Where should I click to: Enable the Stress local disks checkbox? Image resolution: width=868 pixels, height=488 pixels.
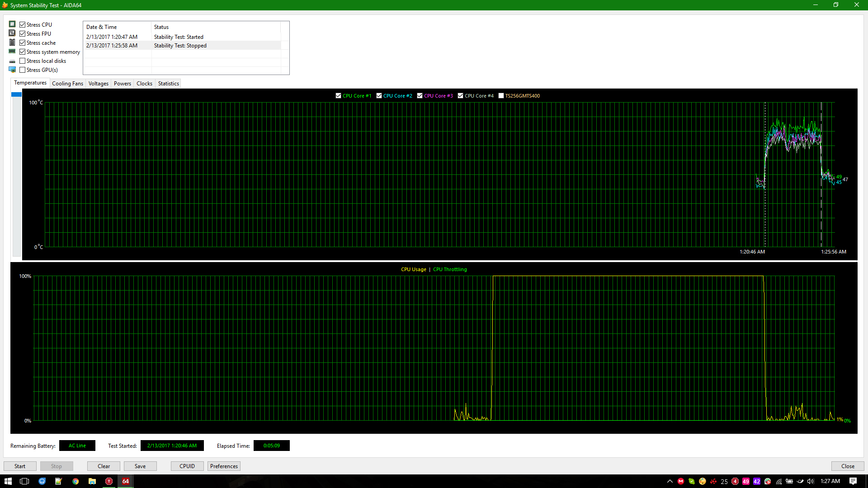[22, 61]
